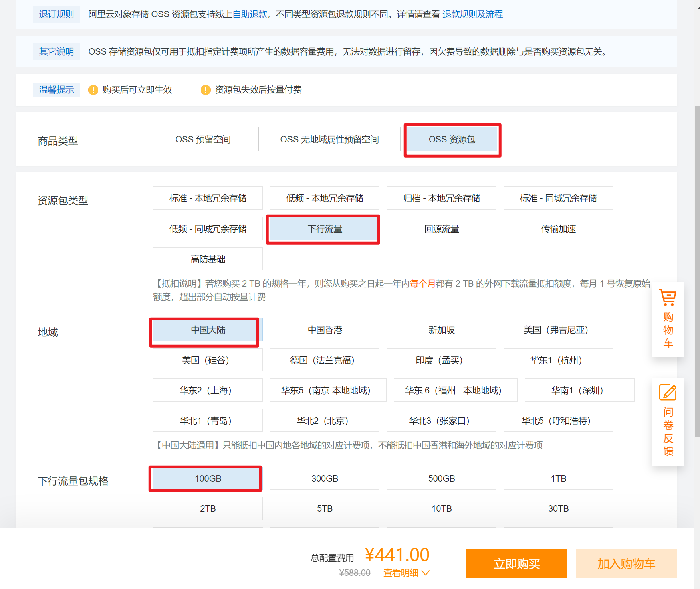700x589 pixels.
Task: Click the 温馨提示 label tag
Action: tap(56, 90)
